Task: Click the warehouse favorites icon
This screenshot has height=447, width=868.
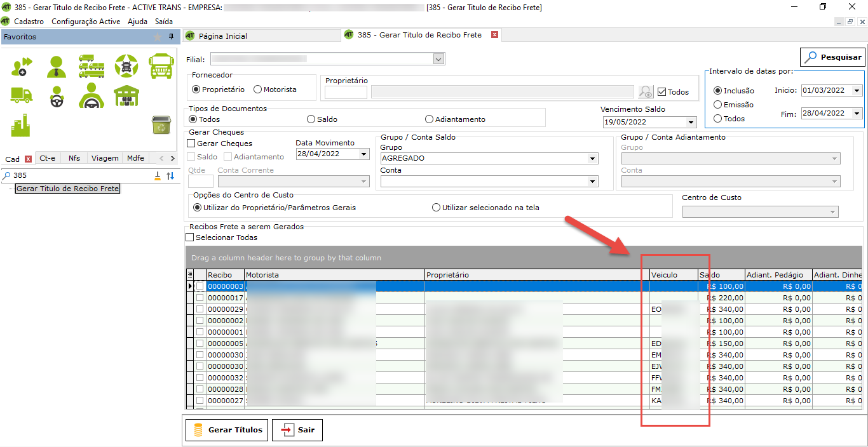Action: pyautogui.click(x=126, y=96)
